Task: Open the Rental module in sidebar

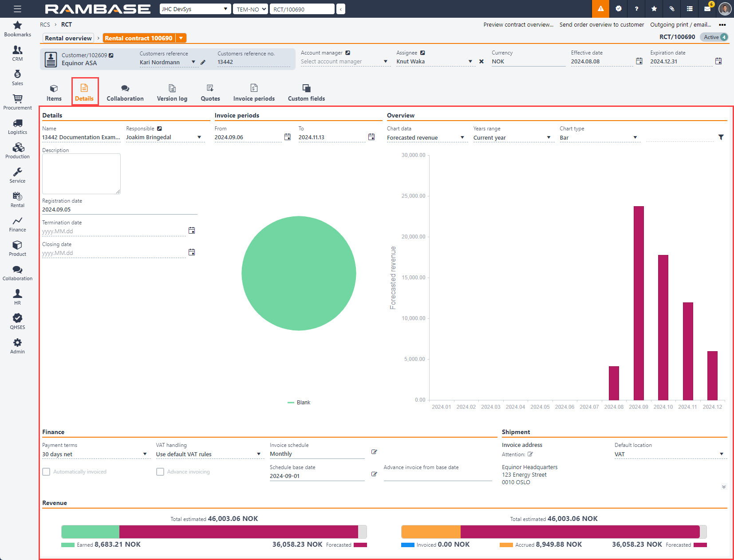Action: click(17, 200)
